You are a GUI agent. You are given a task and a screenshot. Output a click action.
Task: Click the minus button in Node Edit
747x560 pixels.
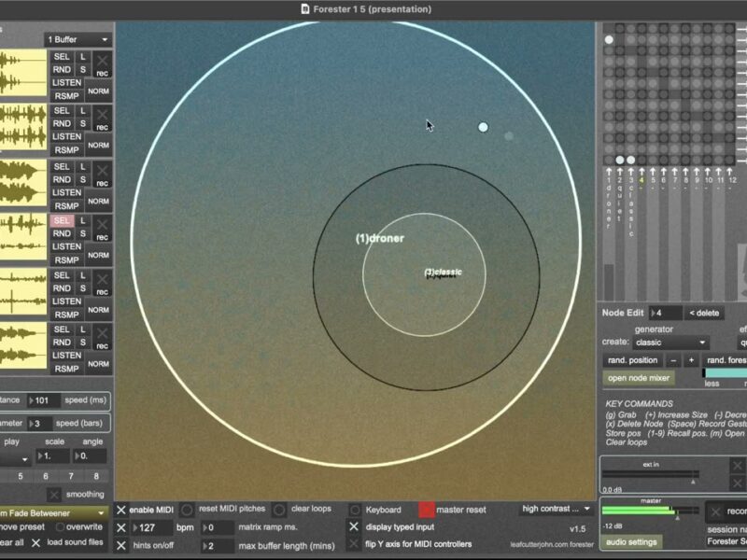pyautogui.click(x=672, y=360)
